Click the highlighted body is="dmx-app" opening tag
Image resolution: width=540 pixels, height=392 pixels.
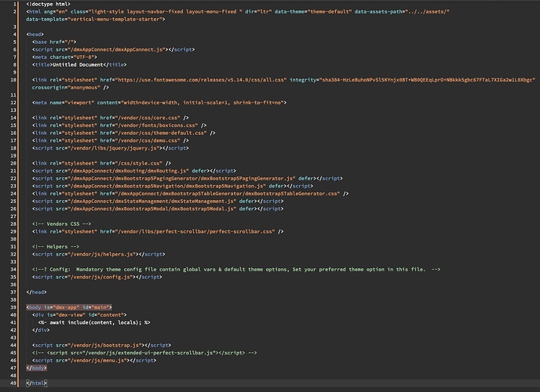click(69, 307)
